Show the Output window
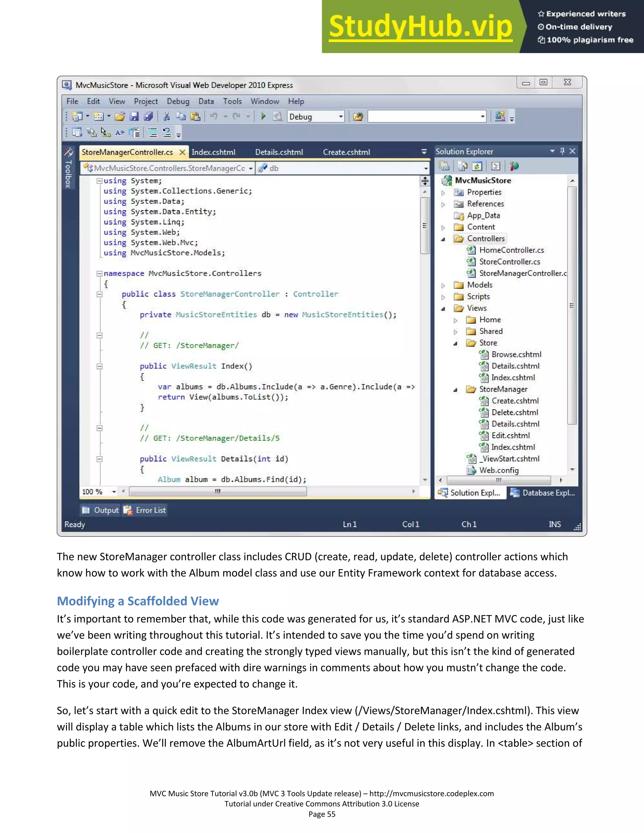The image size is (644, 833). tap(101, 510)
